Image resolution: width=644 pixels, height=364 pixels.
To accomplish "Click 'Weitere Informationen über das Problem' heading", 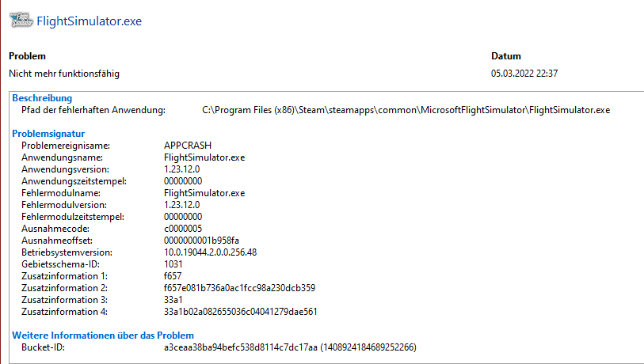I will [103, 336].
